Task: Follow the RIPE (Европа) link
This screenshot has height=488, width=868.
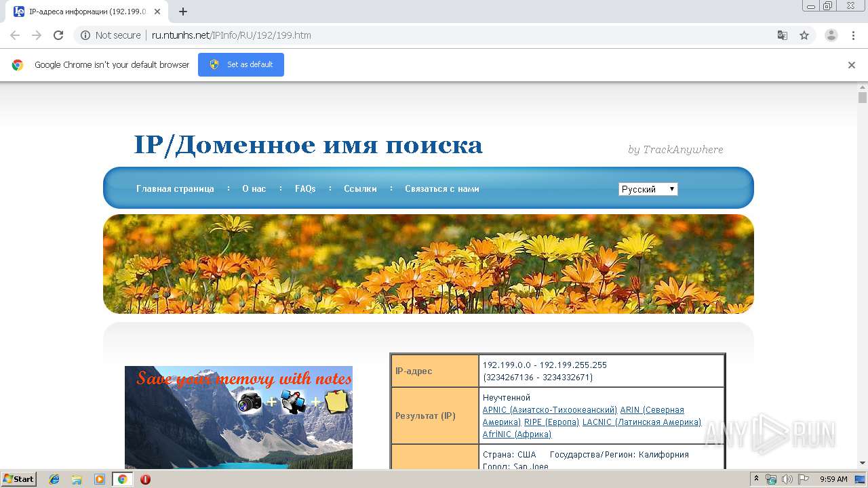Action: pyautogui.click(x=551, y=422)
